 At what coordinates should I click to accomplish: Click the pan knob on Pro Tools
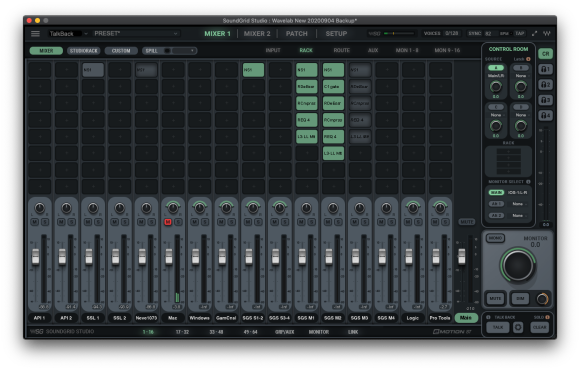coord(440,208)
